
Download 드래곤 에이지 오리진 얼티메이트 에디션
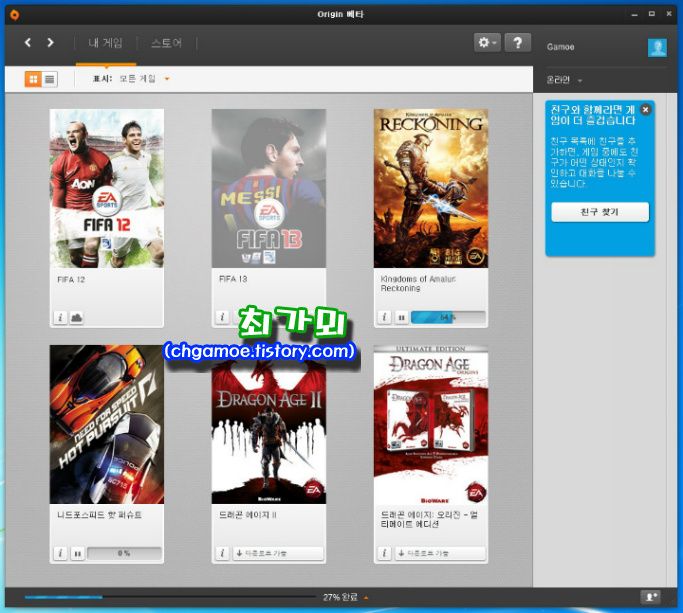440,553
